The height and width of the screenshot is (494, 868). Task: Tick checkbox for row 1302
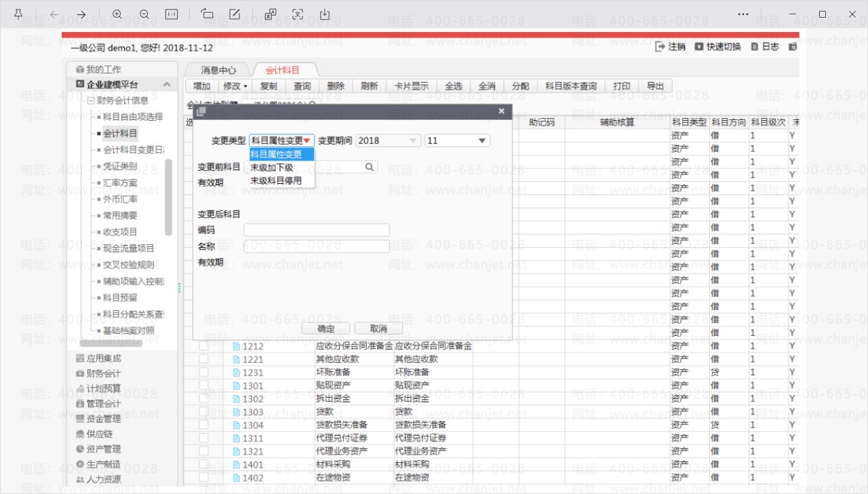pos(203,398)
